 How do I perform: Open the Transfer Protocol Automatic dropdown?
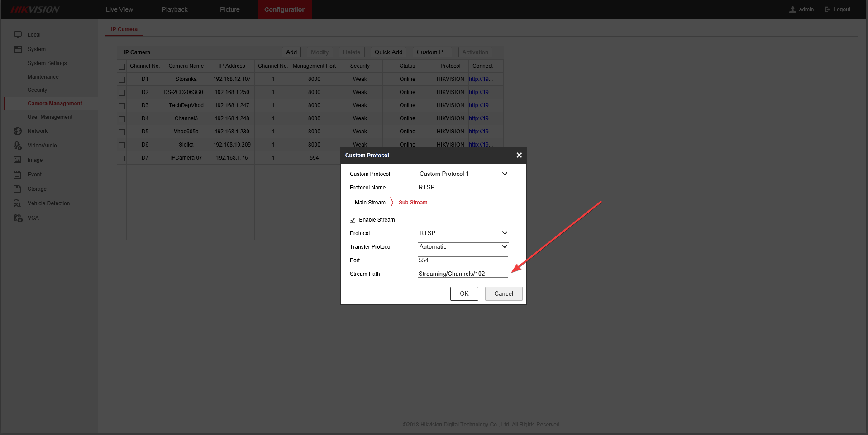point(463,247)
